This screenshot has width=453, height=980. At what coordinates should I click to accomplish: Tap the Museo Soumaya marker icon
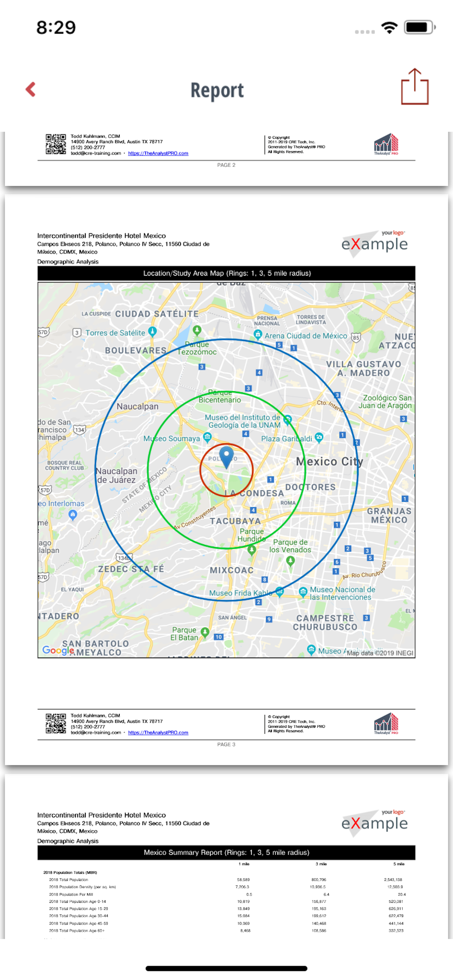(x=207, y=437)
